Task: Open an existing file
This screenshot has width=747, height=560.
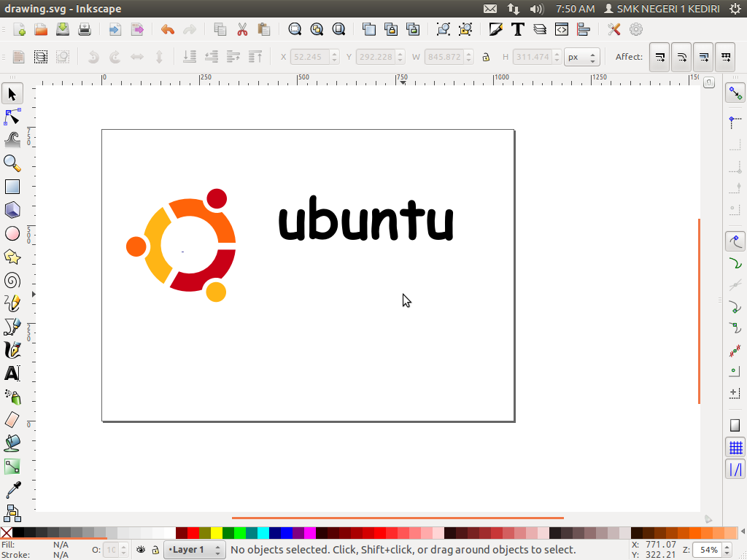Action: (41, 29)
